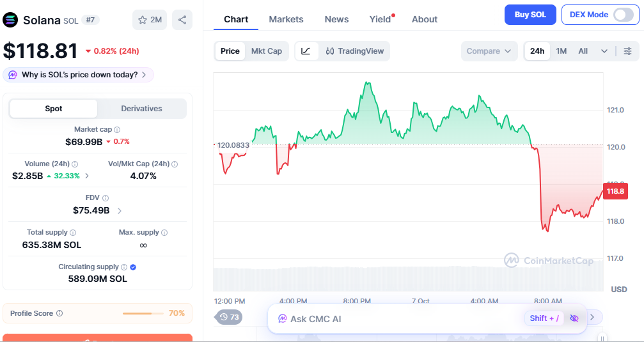Click the 635.38M SOL total supply
Image resolution: width=644 pixels, height=342 pixels.
point(52,245)
